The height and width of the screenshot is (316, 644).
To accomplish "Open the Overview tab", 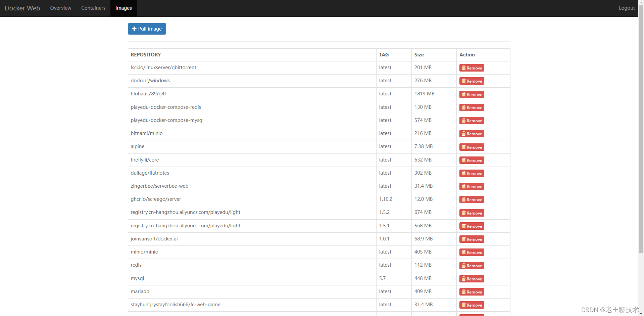I will 60,8.
